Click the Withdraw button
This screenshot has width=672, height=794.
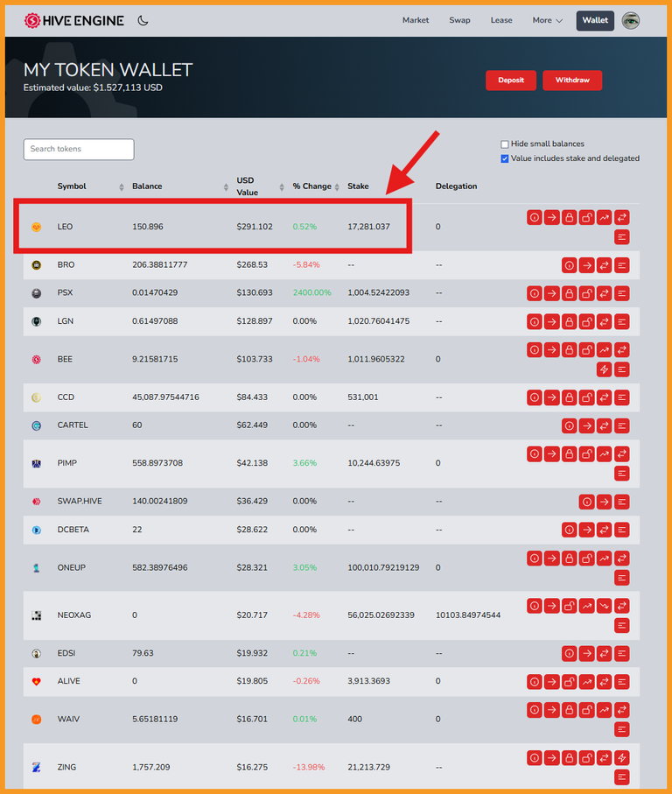572,80
